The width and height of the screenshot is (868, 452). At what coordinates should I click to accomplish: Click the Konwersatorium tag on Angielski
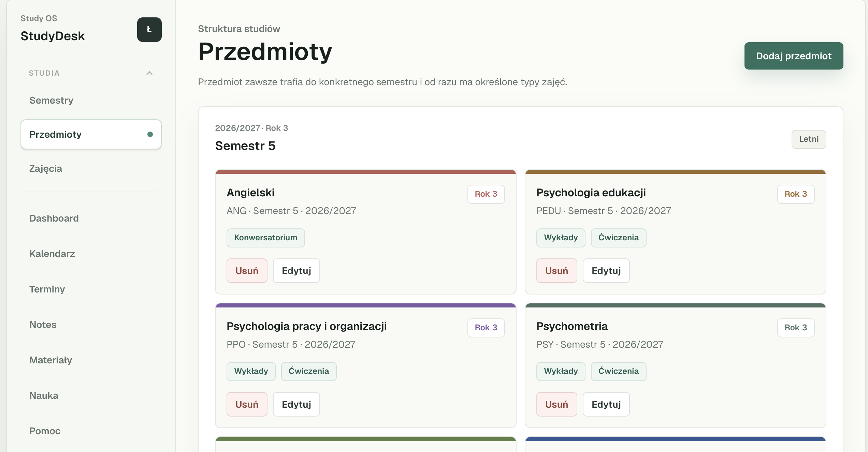click(265, 238)
